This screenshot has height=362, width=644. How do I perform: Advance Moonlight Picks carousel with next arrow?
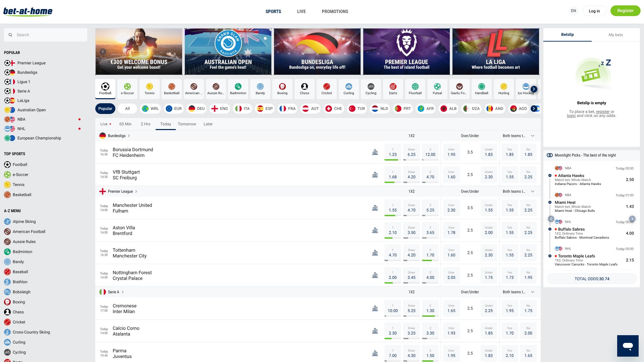click(x=632, y=219)
